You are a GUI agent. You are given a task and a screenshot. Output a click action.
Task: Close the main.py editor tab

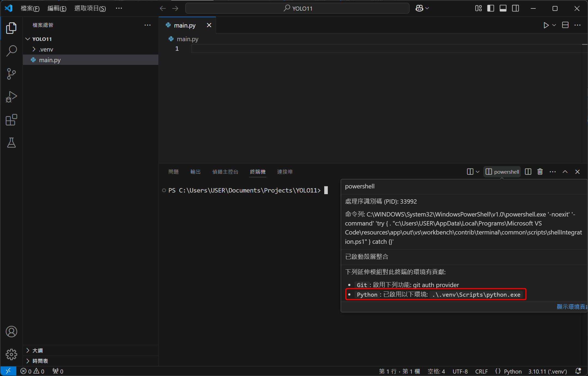point(209,25)
